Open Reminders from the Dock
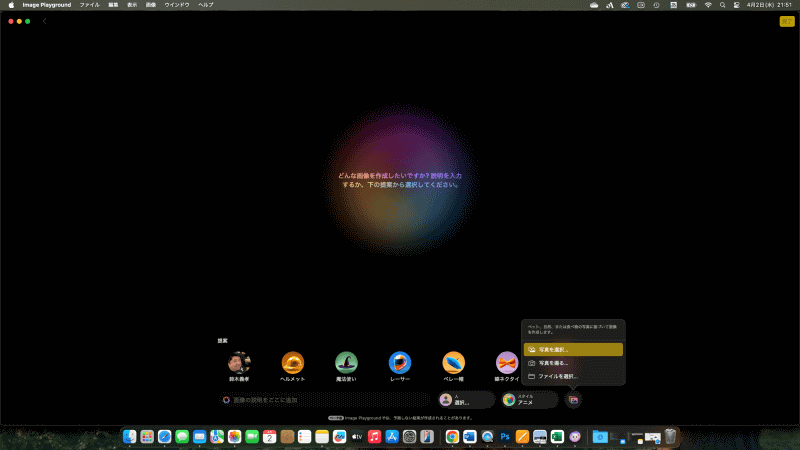This screenshot has width=800, height=450. tap(305, 437)
